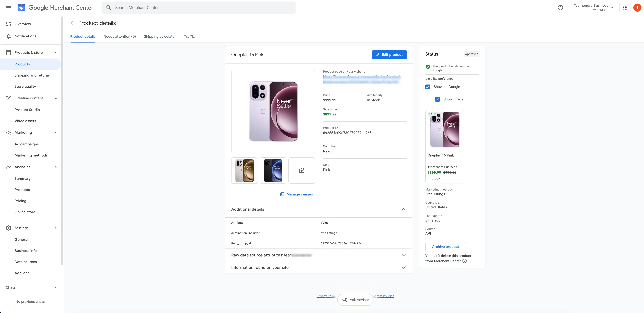Select the gold OnePlus phone thumbnail
Image resolution: width=644 pixels, height=313 pixels.
point(245,170)
